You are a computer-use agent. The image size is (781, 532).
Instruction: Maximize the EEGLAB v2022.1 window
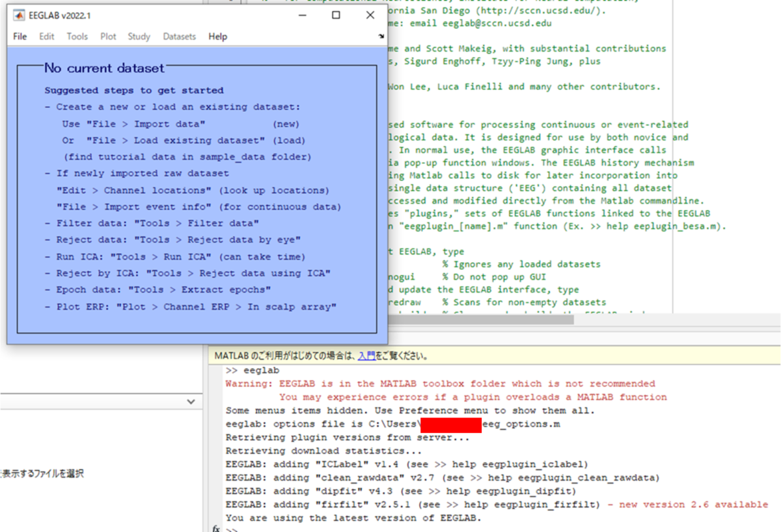pyautogui.click(x=336, y=15)
